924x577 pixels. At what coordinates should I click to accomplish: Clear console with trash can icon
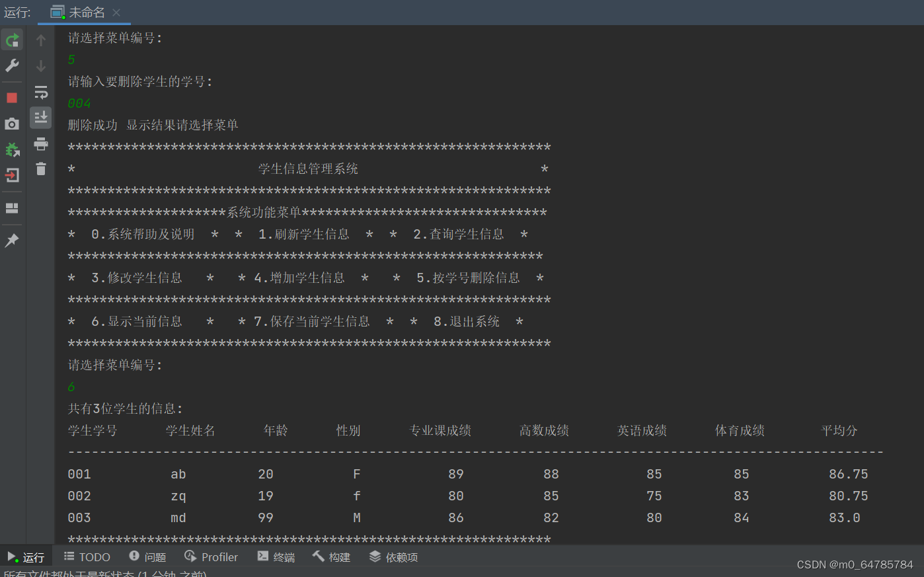[41, 169]
